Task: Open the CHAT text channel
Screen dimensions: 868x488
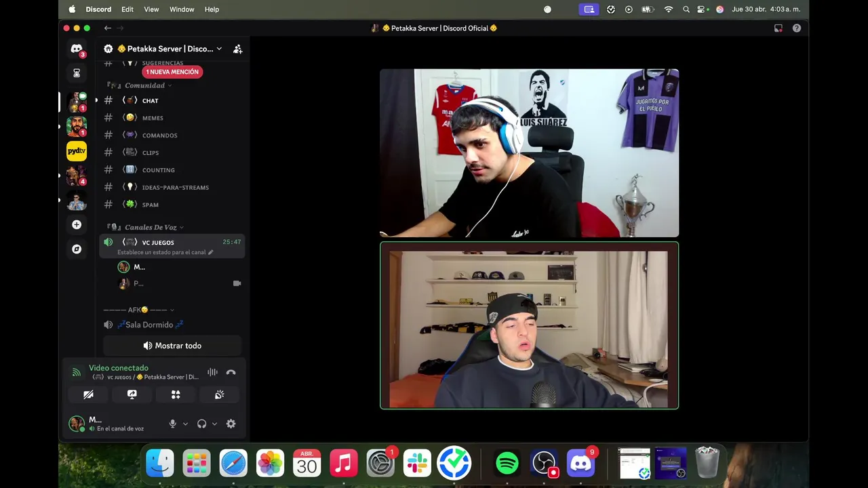Action: 172,100
